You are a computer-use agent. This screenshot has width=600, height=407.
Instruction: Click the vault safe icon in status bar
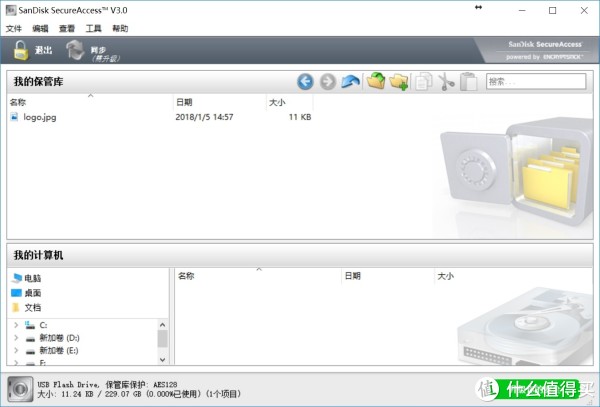point(20,389)
